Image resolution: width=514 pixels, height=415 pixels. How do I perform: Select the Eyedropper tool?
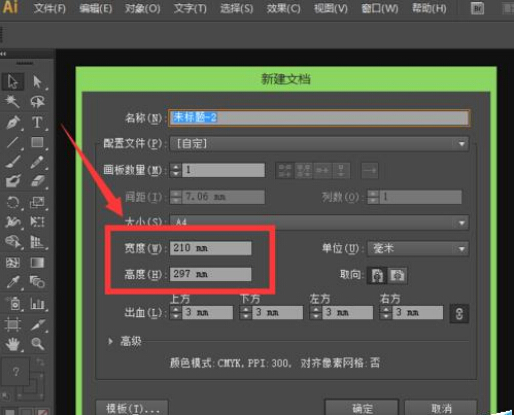(13, 282)
